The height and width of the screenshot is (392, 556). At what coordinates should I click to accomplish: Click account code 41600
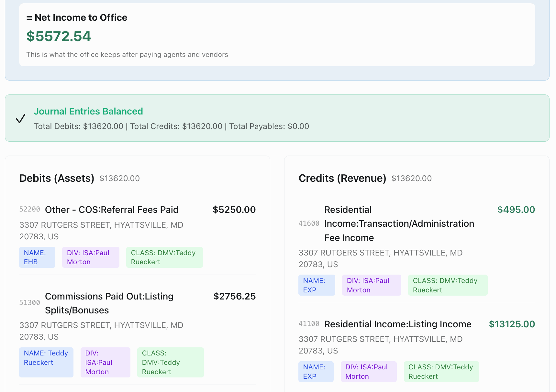click(308, 223)
